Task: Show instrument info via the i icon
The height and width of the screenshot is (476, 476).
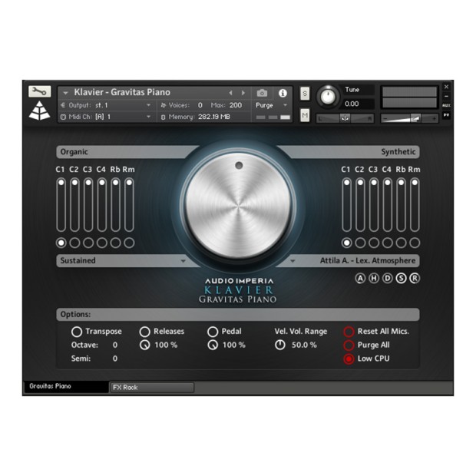Action: [x=283, y=93]
